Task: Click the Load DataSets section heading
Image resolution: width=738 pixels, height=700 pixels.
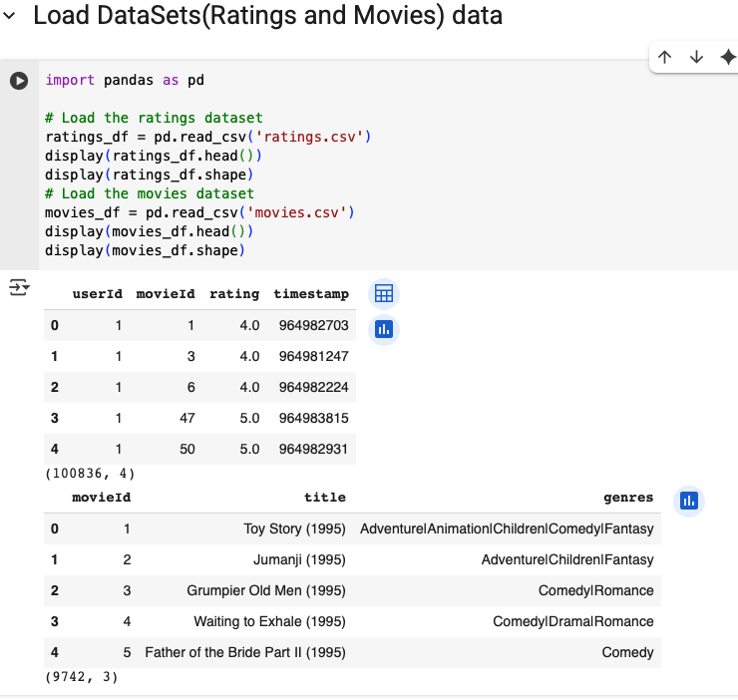Action: pos(268,15)
